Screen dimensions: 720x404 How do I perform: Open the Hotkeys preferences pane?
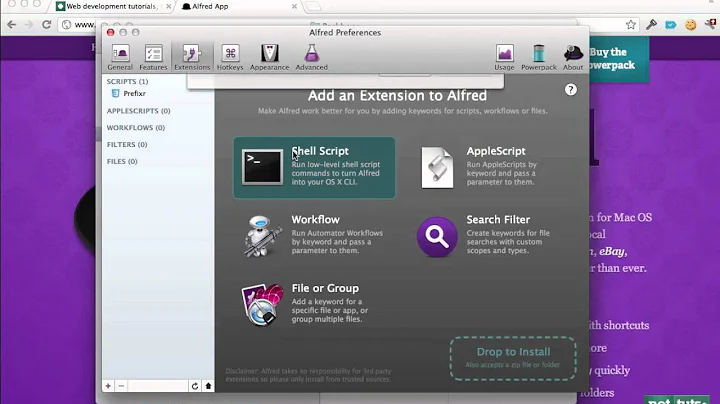click(x=230, y=57)
